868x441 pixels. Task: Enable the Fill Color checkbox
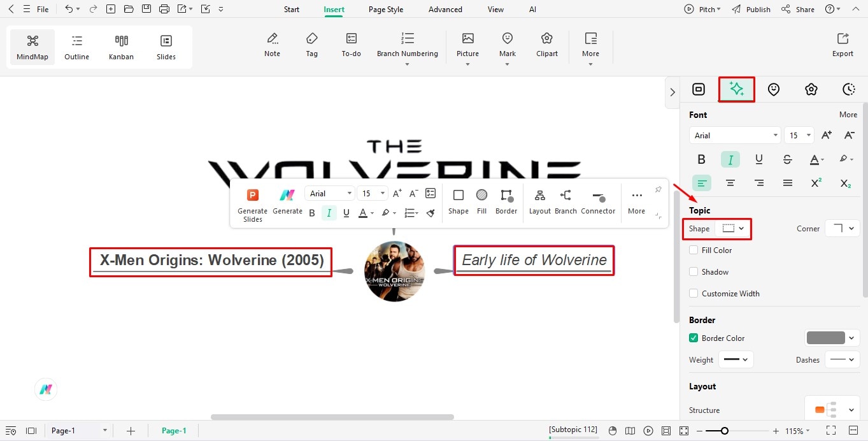694,250
